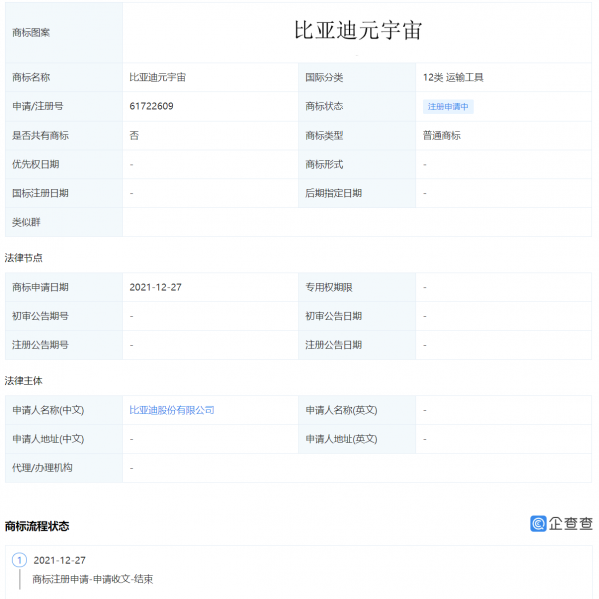Screen dimensions: 599x599
Task: Click the 注册公告期号 label cell
Action: point(64,345)
